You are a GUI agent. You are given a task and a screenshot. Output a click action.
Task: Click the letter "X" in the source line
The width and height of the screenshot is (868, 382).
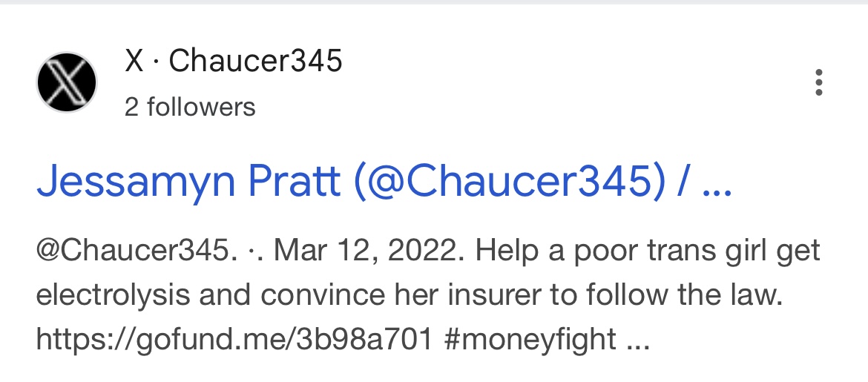[x=134, y=61]
